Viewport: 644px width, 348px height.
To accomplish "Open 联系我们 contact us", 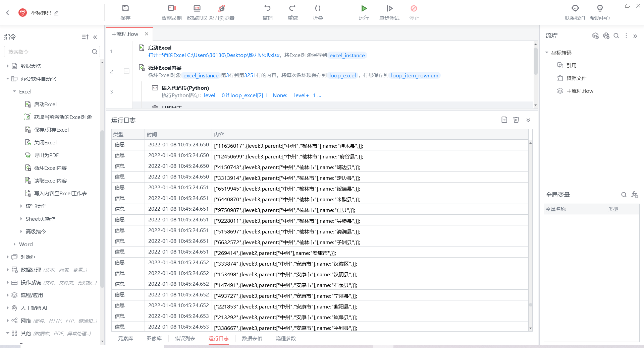I will click(x=575, y=12).
